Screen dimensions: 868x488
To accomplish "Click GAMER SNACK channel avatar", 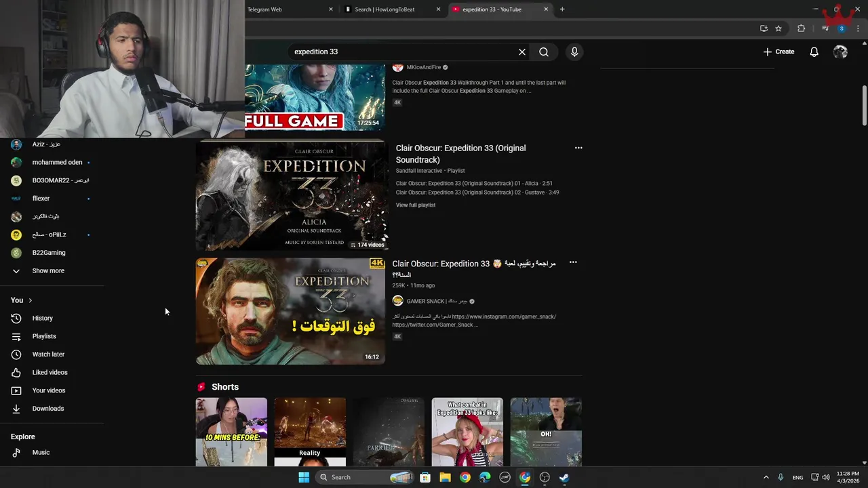I will (398, 301).
